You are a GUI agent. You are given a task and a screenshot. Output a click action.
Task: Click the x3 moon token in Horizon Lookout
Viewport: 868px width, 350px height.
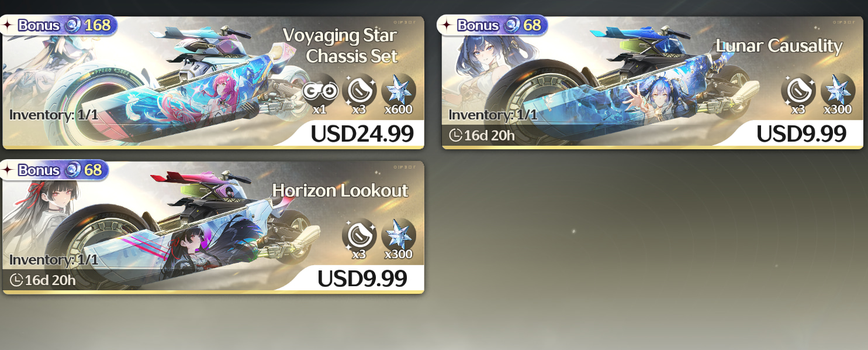359,236
